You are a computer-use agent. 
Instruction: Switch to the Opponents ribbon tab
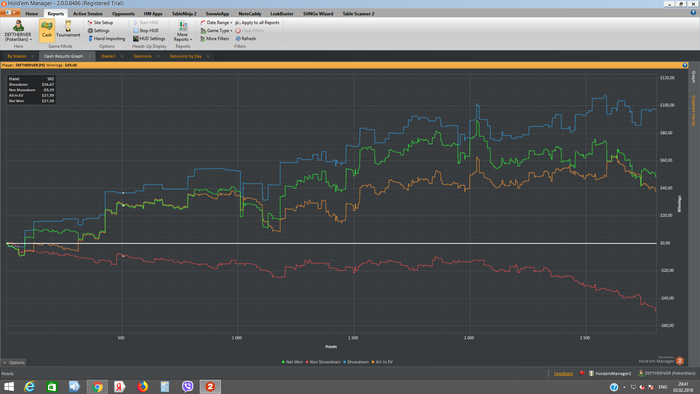tap(123, 13)
